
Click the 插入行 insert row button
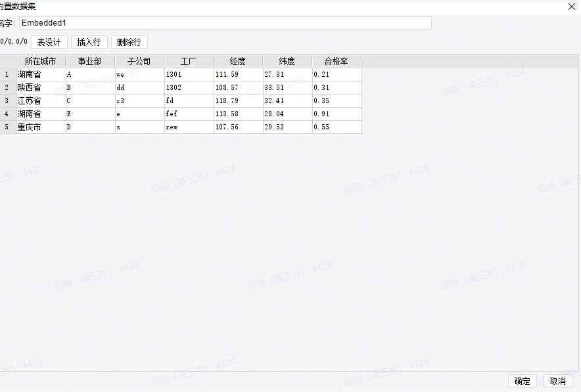point(89,42)
